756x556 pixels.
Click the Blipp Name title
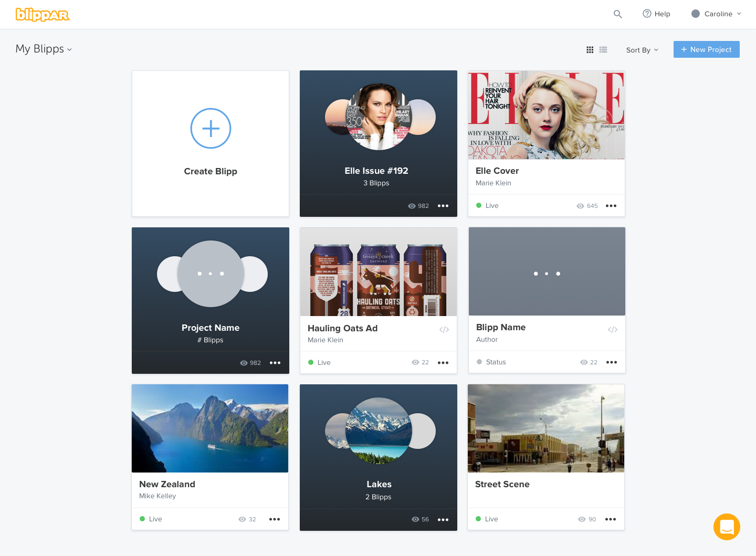pos(501,327)
